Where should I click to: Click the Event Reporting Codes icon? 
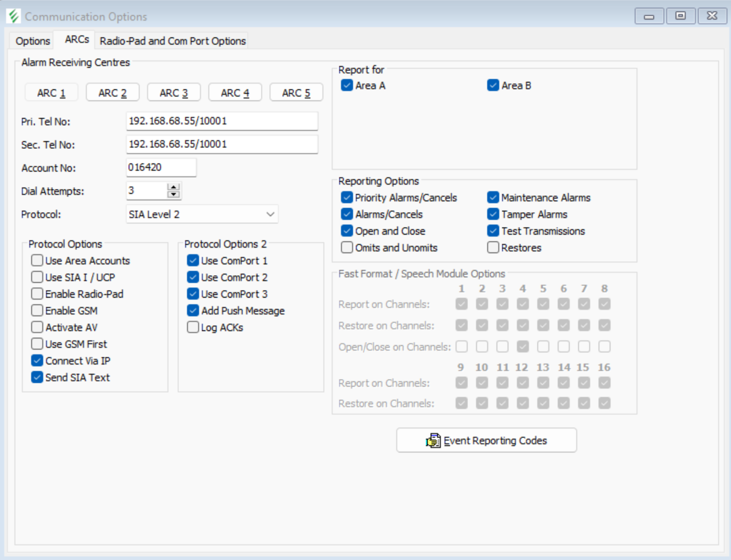point(433,440)
